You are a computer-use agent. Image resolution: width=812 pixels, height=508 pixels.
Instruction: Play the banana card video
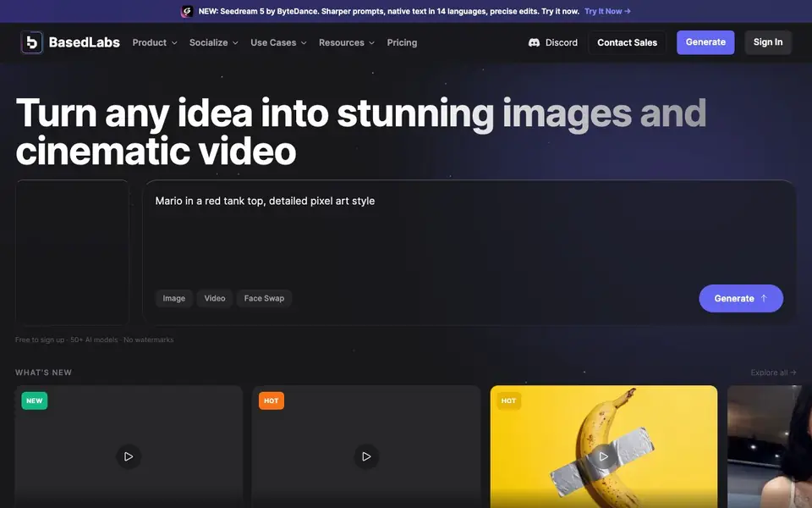coord(603,456)
